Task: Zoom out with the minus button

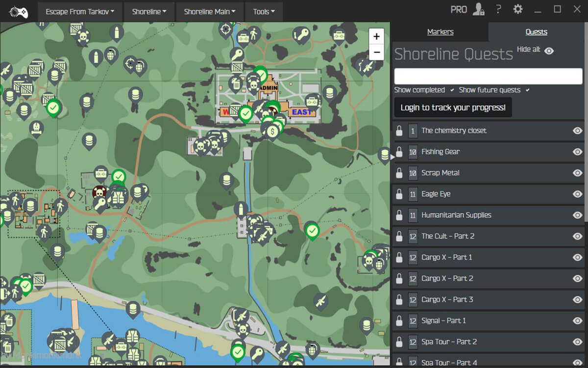Action: (x=376, y=52)
